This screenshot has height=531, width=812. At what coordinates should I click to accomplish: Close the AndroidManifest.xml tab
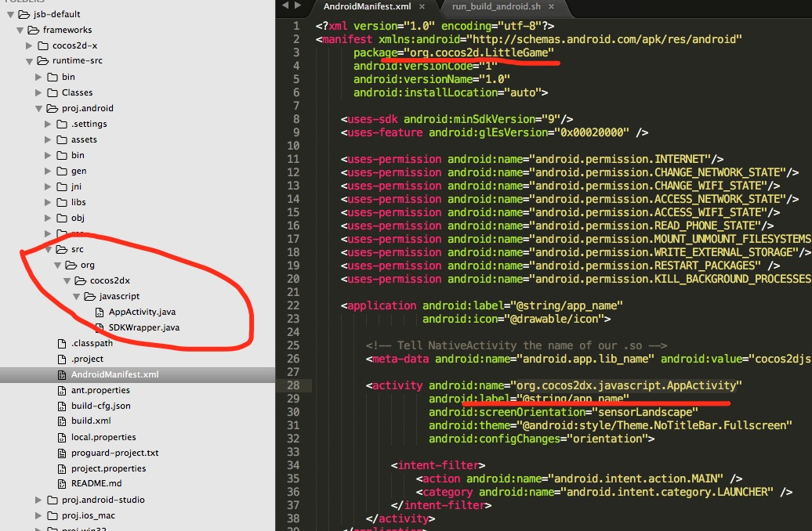[422, 7]
